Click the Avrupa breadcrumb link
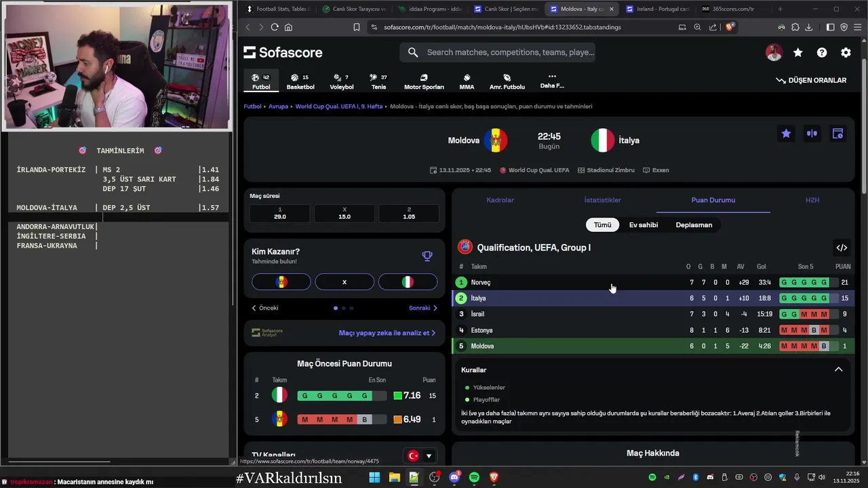 click(278, 106)
